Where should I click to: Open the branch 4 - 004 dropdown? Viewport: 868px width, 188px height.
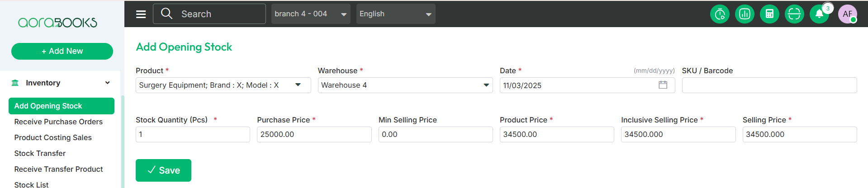click(x=310, y=14)
